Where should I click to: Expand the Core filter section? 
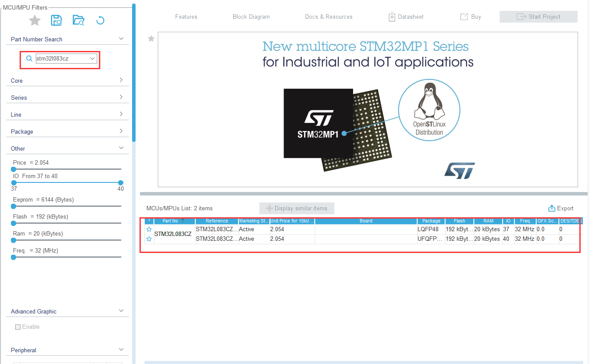pos(121,80)
